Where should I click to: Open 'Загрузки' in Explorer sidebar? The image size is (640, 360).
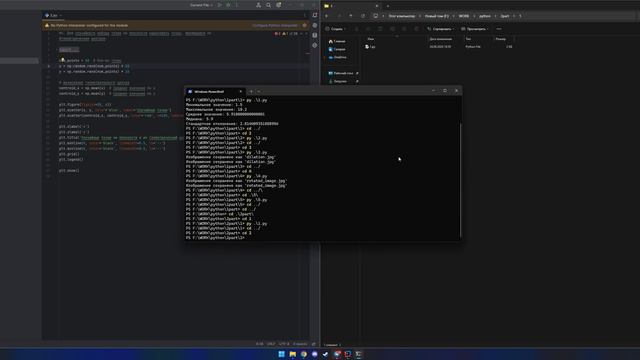click(338, 81)
